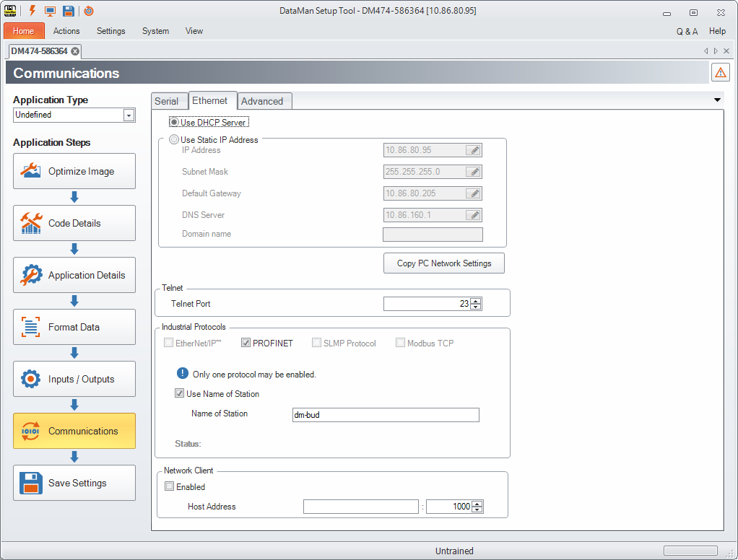Enable the Network Client checkbox

click(x=170, y=487)
